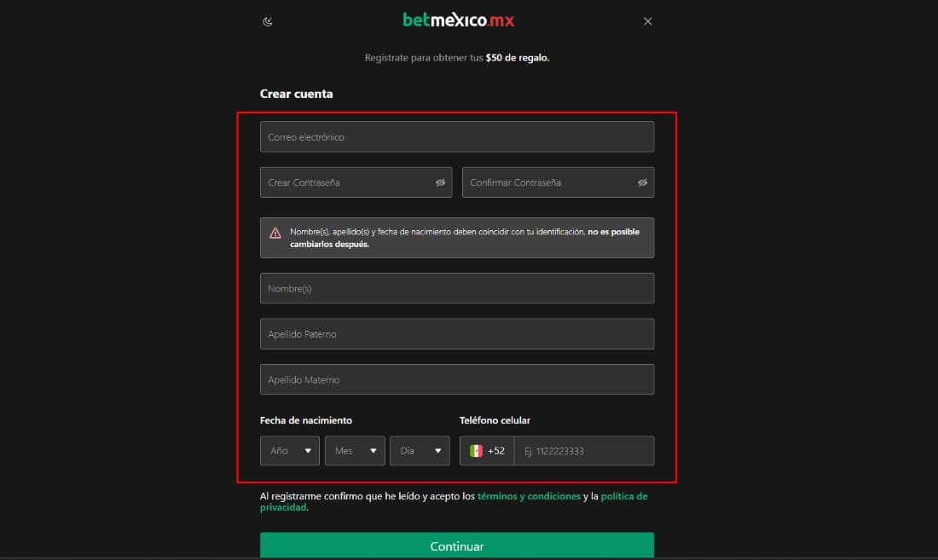The image size is (938, 560).
Task: Toggle dark mode moon icon
Action: [268, 21]
